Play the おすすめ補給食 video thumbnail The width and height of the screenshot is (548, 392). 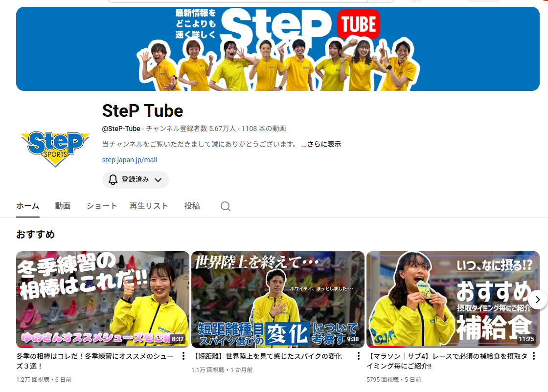coord(453,299)
